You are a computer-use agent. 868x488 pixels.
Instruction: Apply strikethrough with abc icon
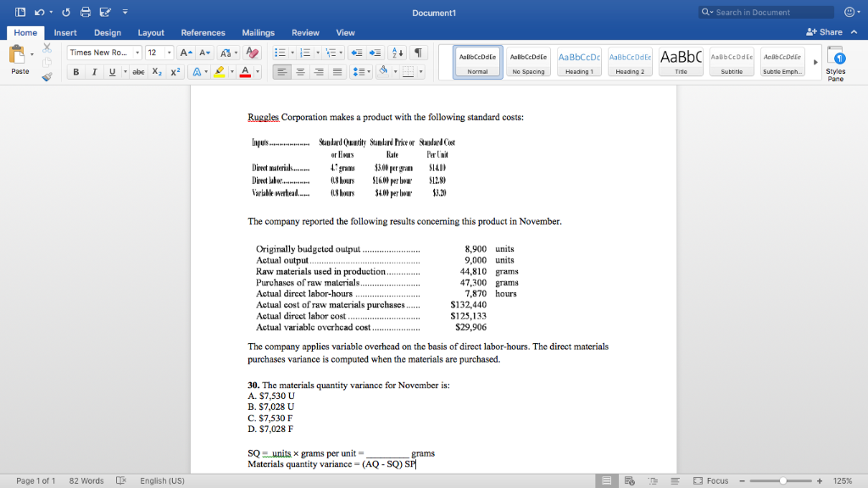(138, 72)
